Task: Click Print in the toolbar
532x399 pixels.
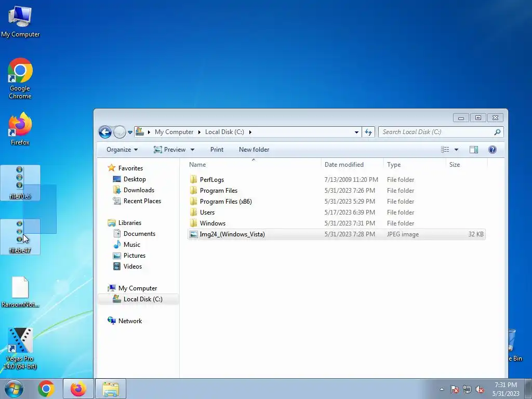Action: click(217, 150)
